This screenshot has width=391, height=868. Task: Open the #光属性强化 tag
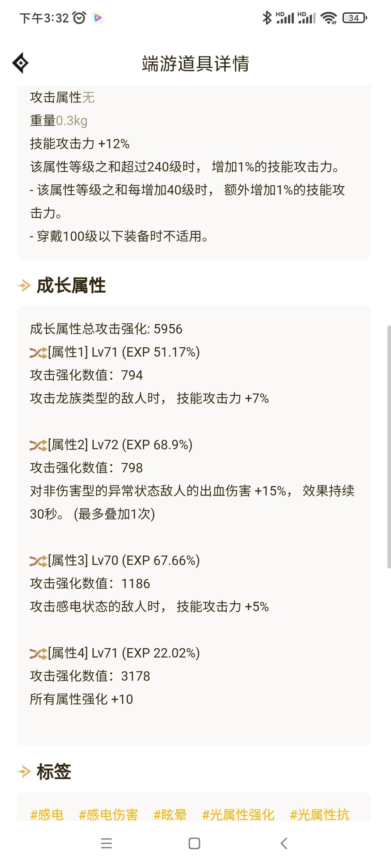coord(238,815)
